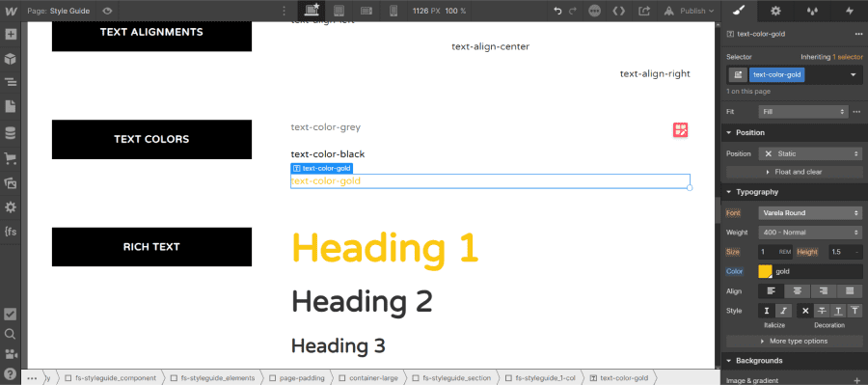The height and width of the screenshot is (385, 868).
Task: Open video tutorials camera icon
Action: tap(11, 353)
